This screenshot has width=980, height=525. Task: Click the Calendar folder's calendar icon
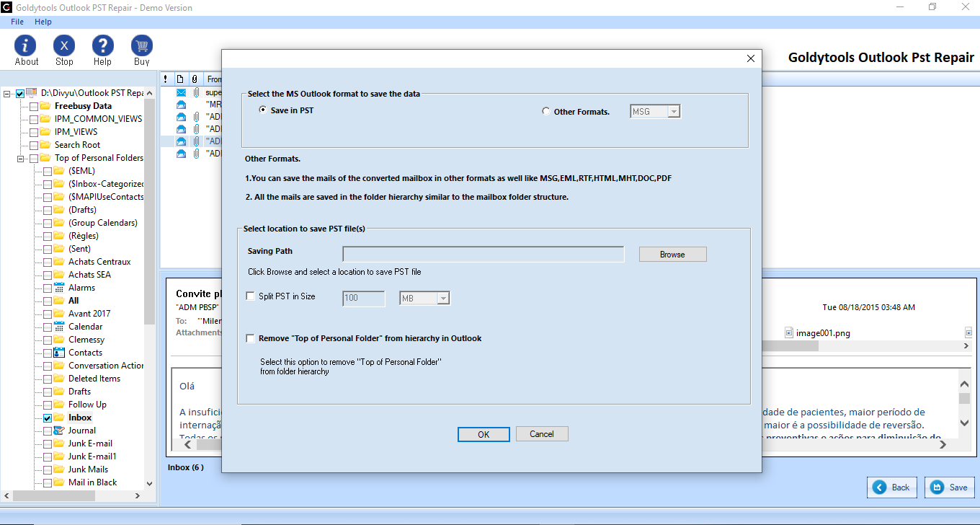coord(59,327)
